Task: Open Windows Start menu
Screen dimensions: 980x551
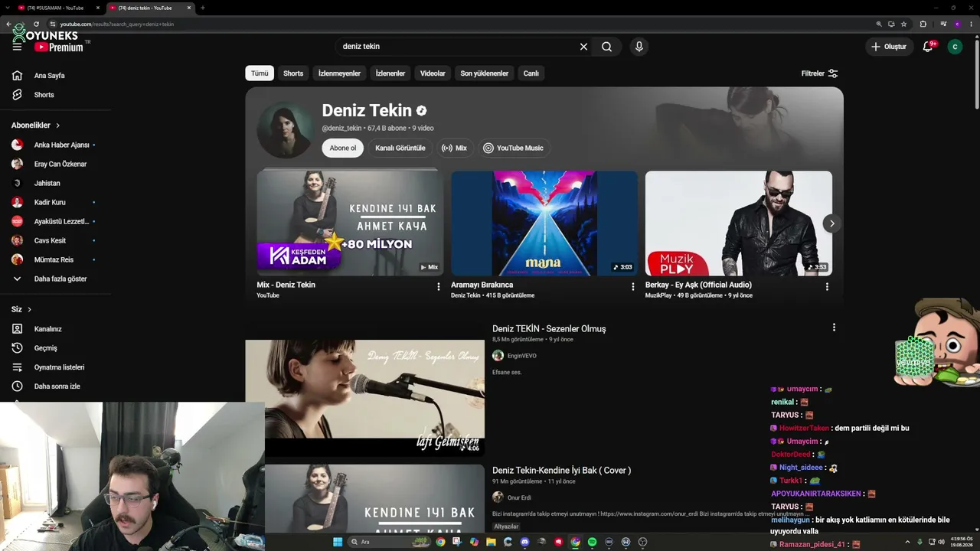Action: pyautogui.click(x=338, y=542)
